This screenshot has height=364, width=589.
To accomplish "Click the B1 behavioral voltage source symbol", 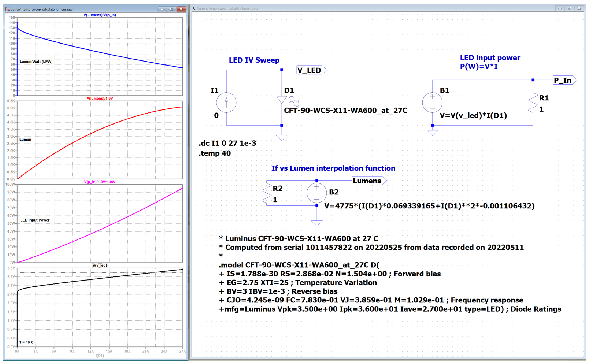I will tap(432, 103).
